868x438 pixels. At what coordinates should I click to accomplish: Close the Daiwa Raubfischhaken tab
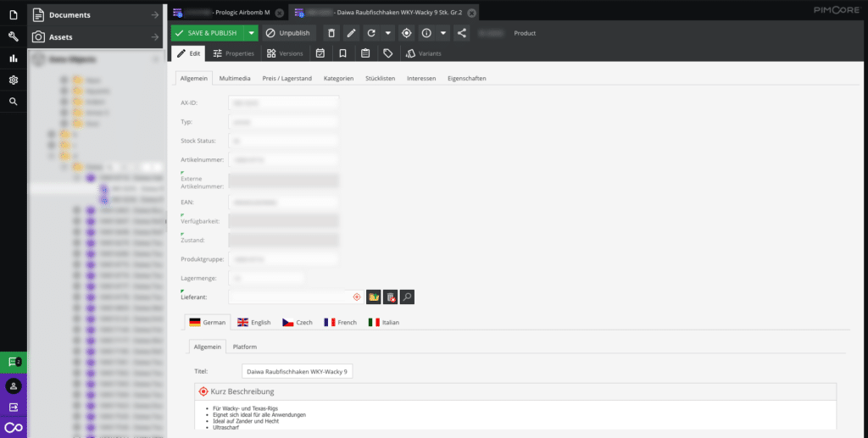471,13
